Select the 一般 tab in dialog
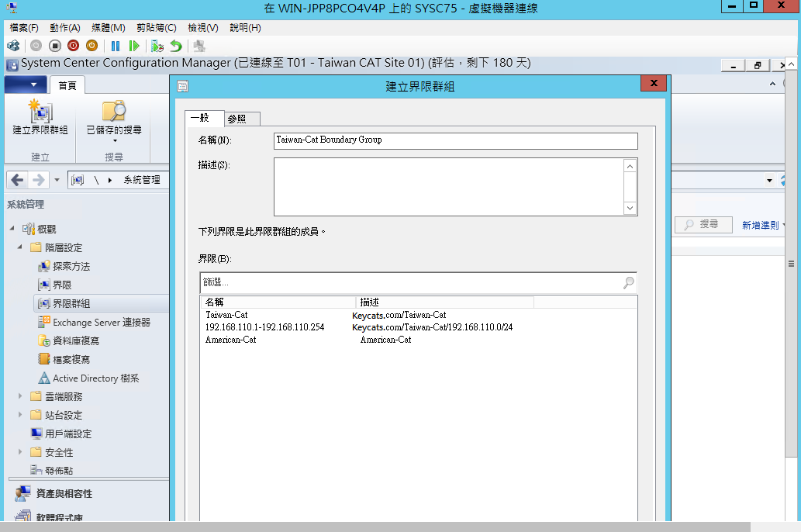801x532 pixels. coord(203,118)
